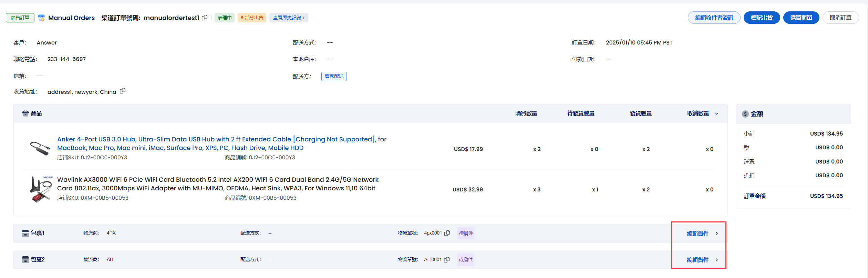Viewport: 868px width, 278px height.
Task: Copy the channel order number manualordertest1
Action: coord(205,18)
